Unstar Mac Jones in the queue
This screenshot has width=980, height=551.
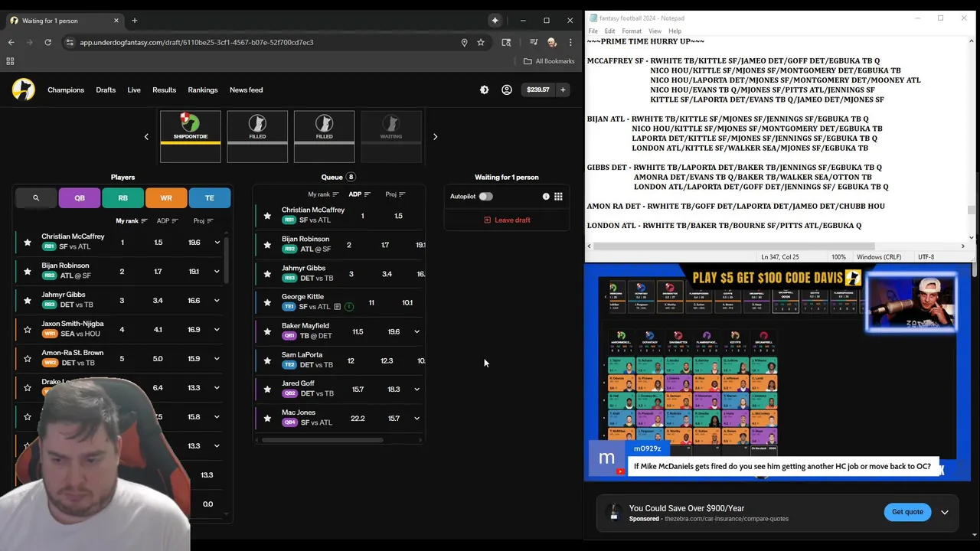coord(267,419)
